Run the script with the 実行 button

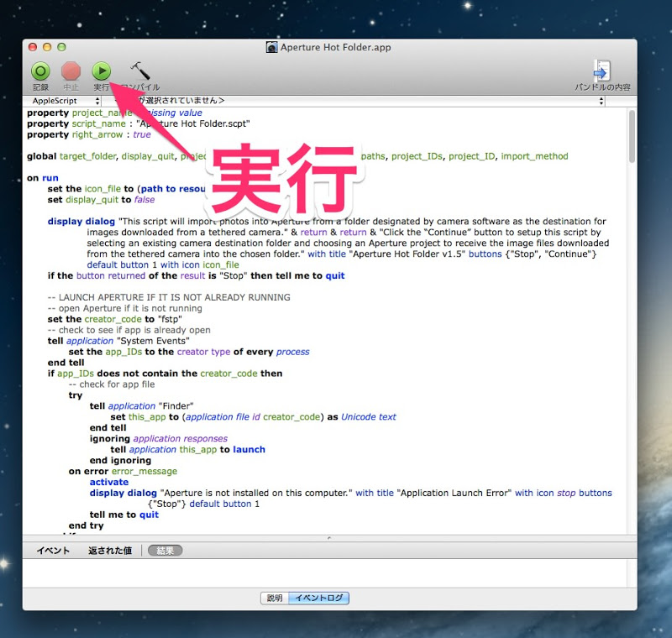coord(101,71)
